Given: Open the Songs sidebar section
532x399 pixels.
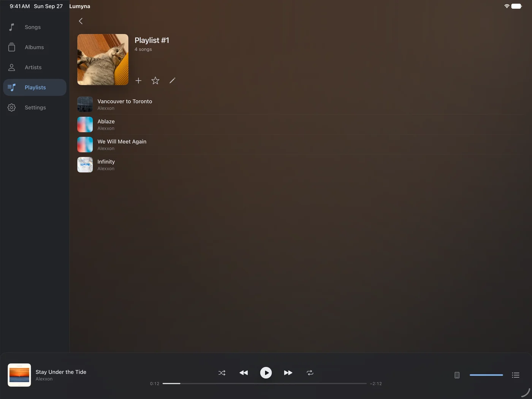Looking at the screenshot, I should pos(35,27).
